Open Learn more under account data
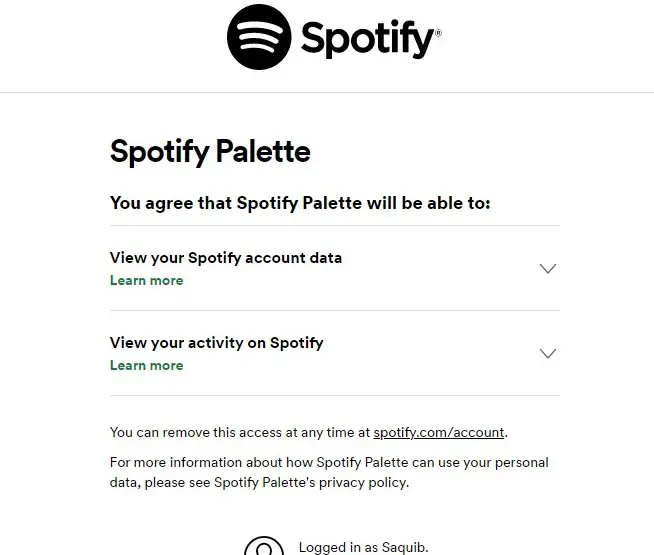Screen dimensions: 654x555 [x=146, y=281]
